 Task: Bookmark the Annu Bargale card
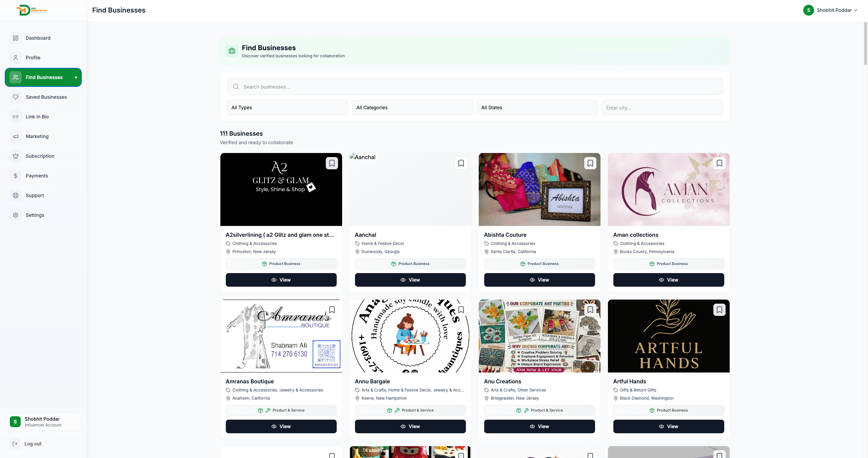461,310
